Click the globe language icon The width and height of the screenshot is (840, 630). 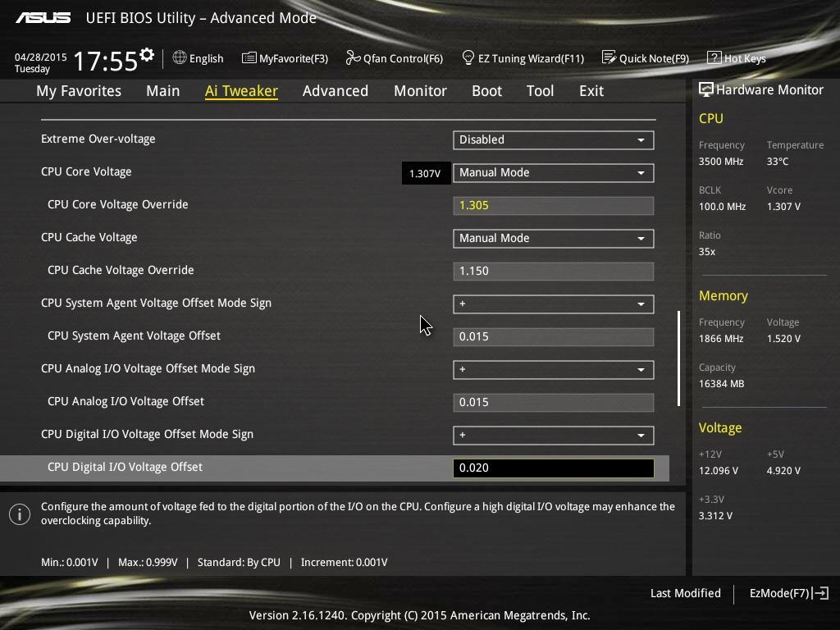(x=180, y=57)
